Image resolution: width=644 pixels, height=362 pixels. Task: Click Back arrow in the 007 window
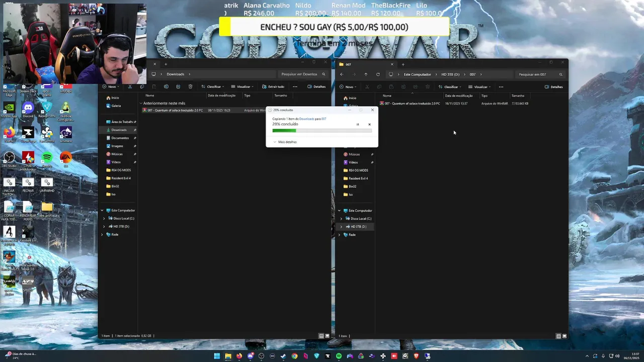342,74
